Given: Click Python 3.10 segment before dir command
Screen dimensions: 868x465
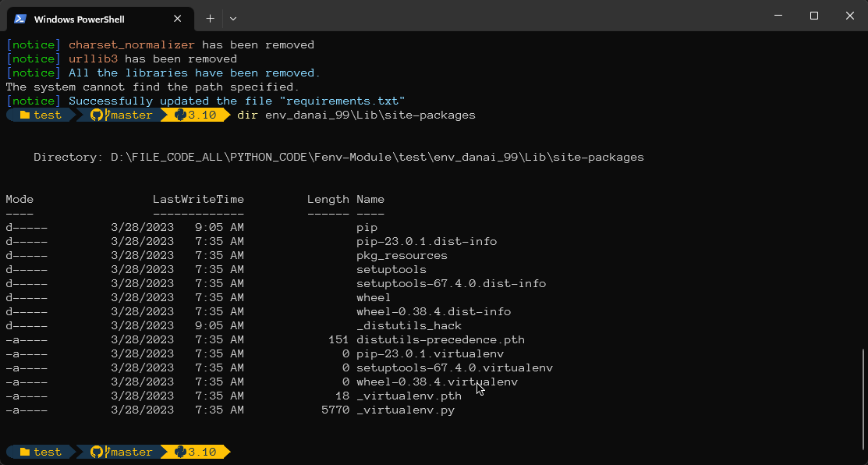Looking at the screenshot, I should point(195,115).
